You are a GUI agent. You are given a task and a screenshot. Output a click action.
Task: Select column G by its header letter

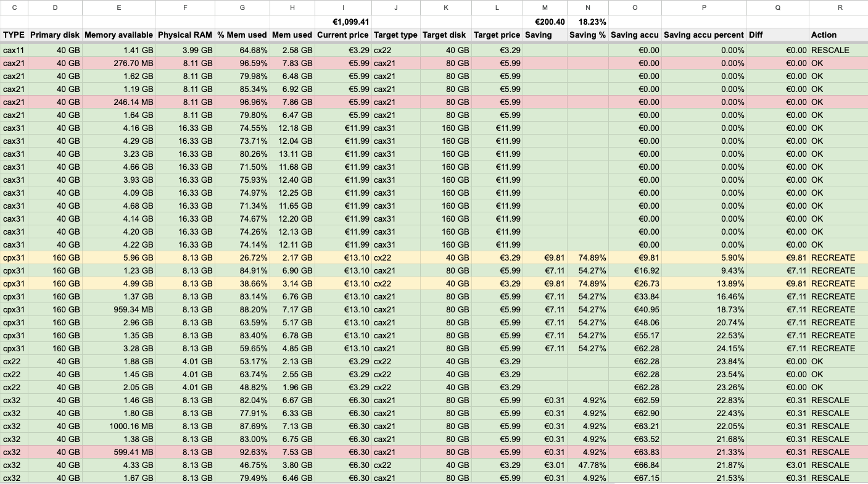click(x=242, y=7)
